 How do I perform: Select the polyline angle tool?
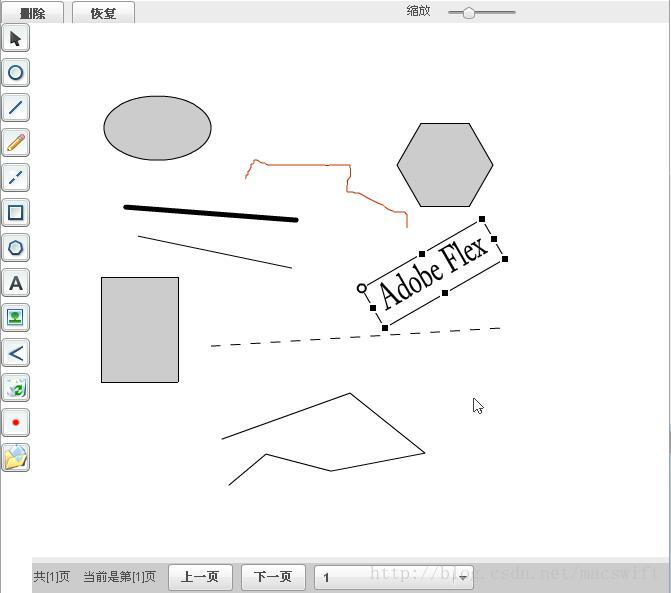16,353
